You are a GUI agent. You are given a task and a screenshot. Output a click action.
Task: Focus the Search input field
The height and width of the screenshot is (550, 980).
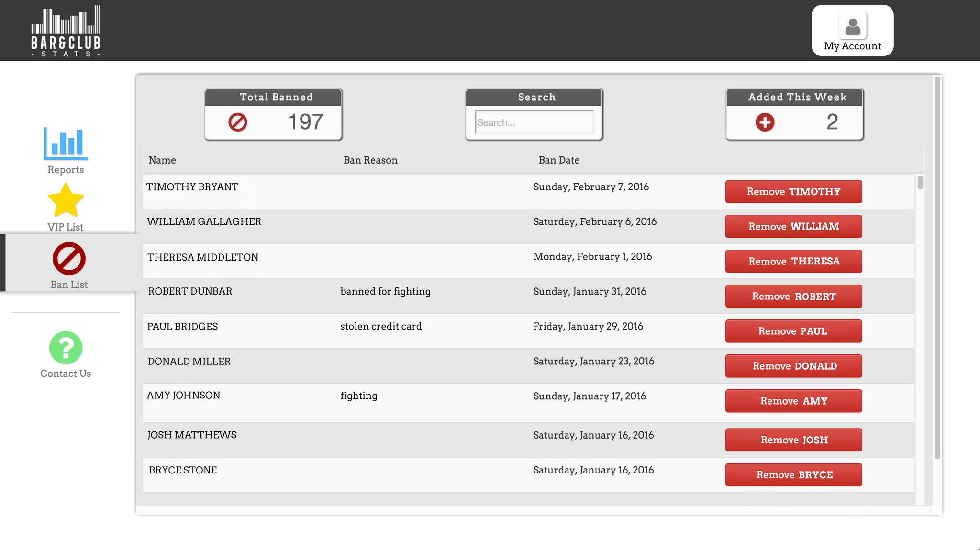click(534, 122)
